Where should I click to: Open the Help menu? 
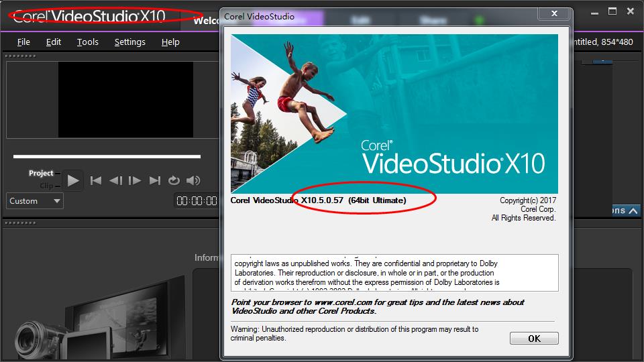(170, 42)
